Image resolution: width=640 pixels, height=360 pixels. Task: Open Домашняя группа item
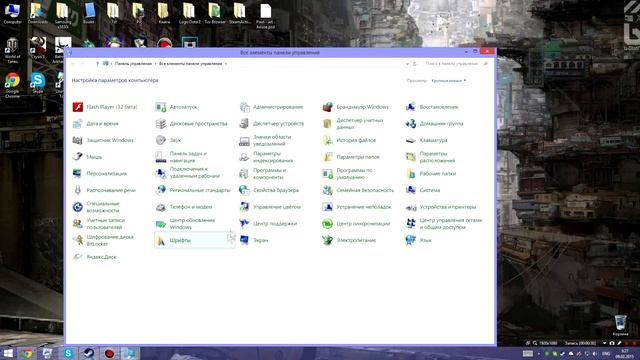(x=434, y=124)
